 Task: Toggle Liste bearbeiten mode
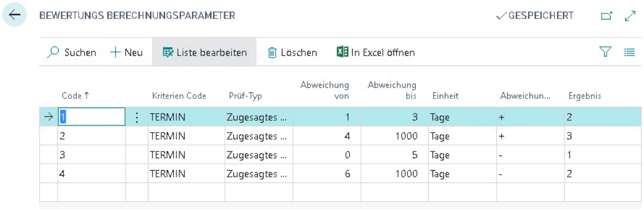click(205, 52)
